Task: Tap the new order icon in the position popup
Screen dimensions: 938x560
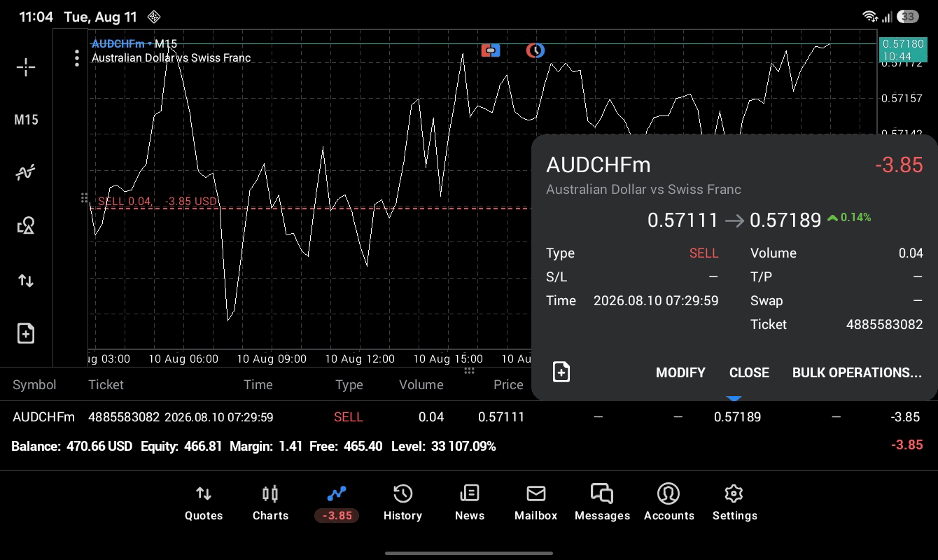Action: (561, 372)
